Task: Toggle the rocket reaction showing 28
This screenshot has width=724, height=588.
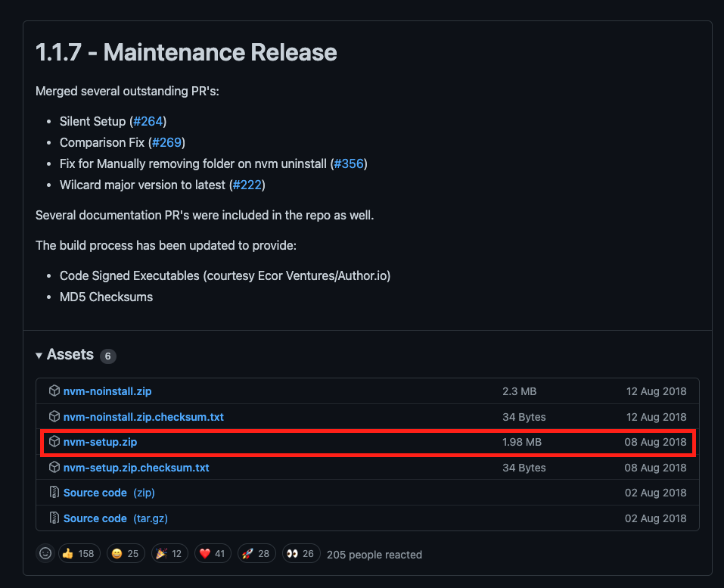Action: [256, 553]
